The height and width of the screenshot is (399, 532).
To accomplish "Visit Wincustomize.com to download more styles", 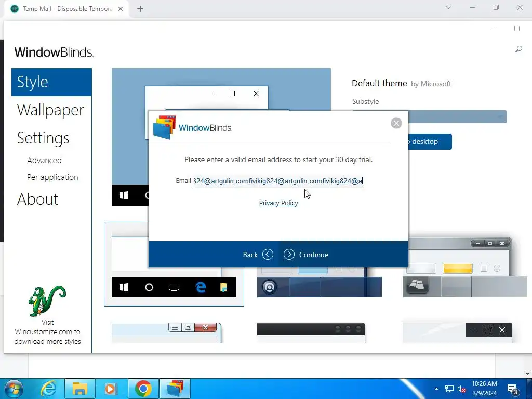I will click(x=47, y=332).
